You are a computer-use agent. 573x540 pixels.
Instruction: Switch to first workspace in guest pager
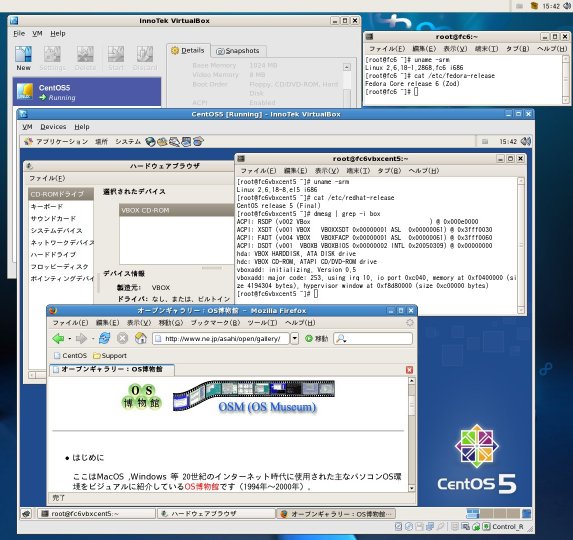pos(473,514)
